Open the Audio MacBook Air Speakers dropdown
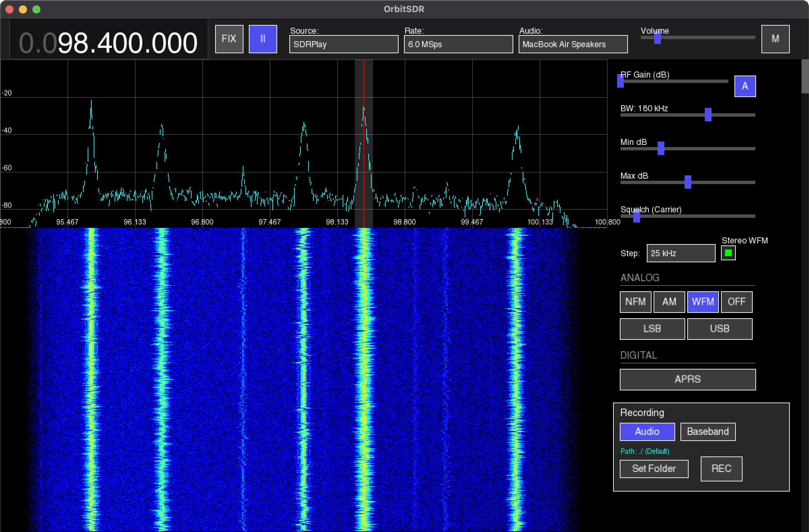The width and height of the screenshot is (809, 532). [573, 44]
